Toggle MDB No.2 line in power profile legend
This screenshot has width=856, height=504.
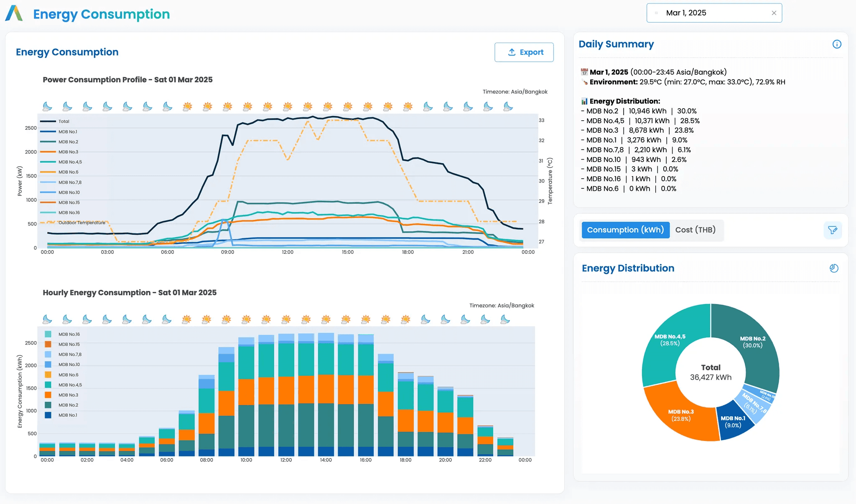point(59,142)
